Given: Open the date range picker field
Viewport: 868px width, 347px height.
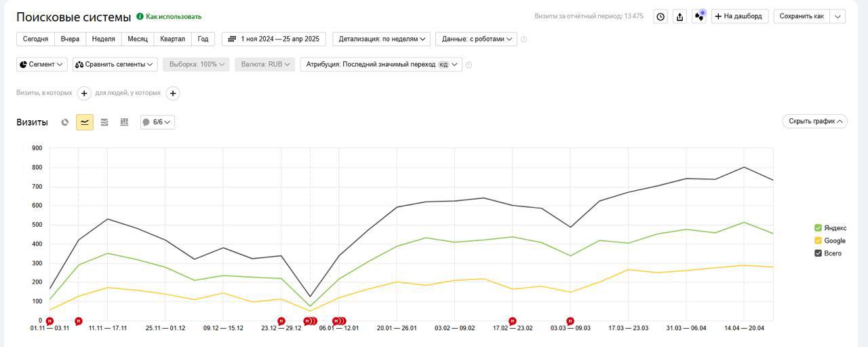Looking at the screenshot, I should pyautogui.click(x=274, y=39).
